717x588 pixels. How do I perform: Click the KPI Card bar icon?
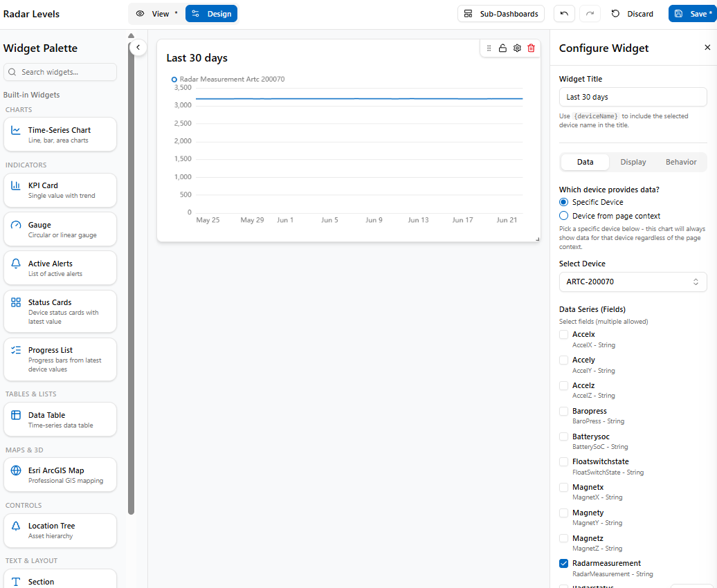[16, 185]
